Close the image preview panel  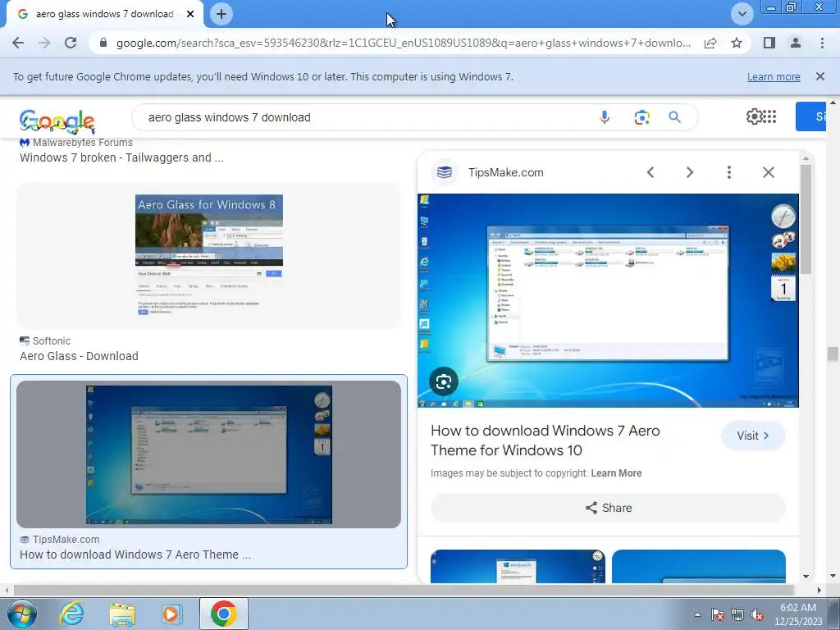pos(768,172)
